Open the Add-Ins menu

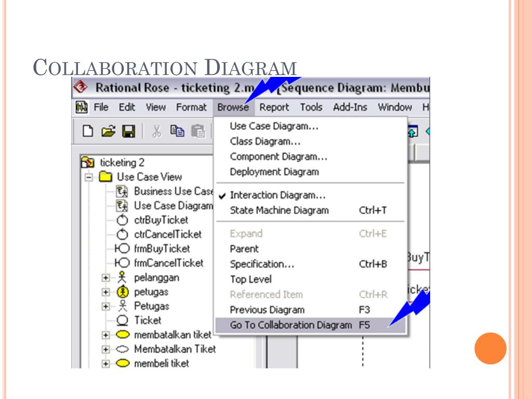(x=350, y=107)
